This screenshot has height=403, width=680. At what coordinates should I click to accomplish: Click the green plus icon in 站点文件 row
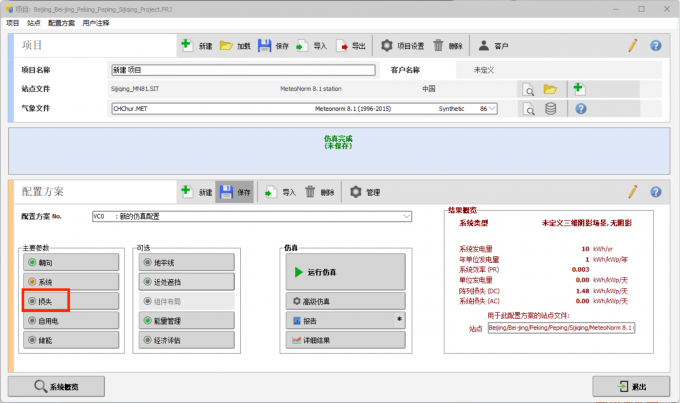[x=578, y=89]
